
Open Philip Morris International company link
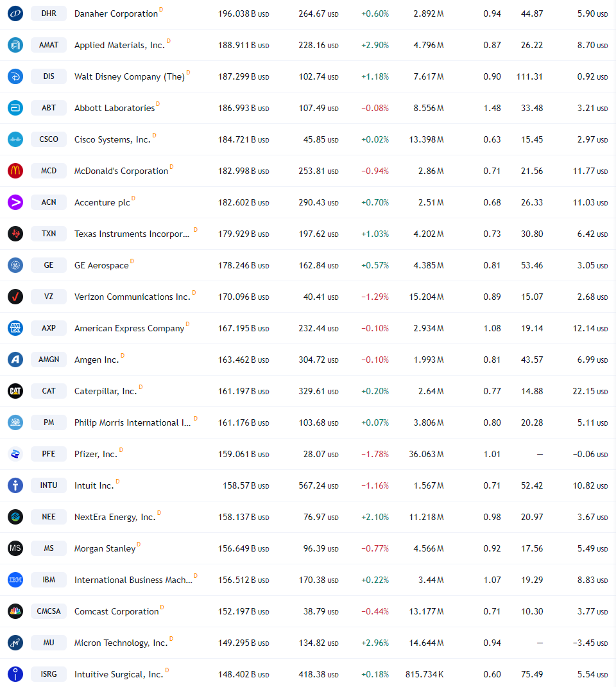point(133,423)
